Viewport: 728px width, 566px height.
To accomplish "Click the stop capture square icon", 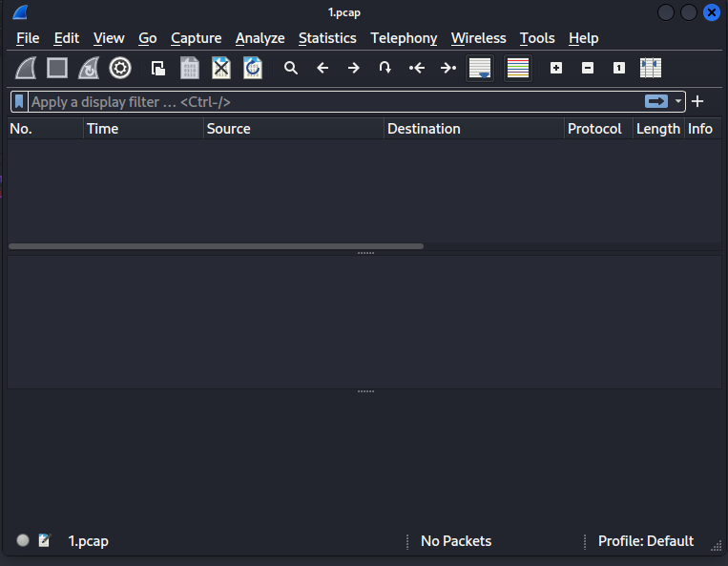I will (x=57, y=68).
